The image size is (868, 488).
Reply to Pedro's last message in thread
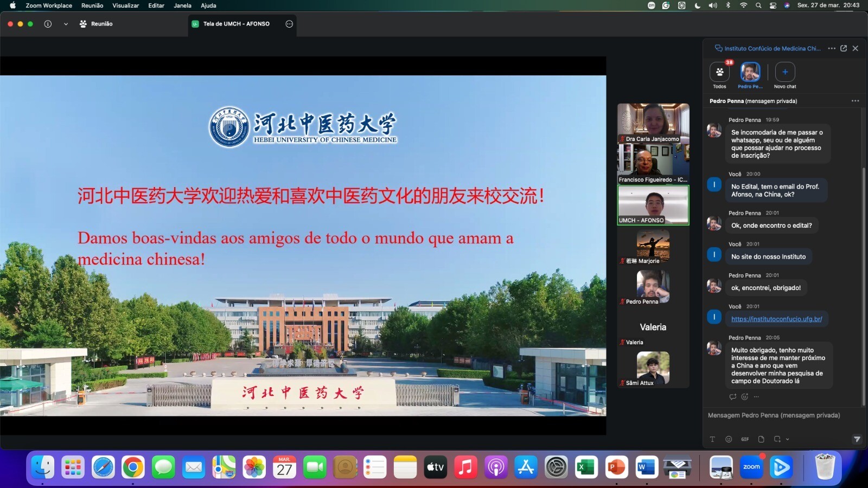[733, 396]
